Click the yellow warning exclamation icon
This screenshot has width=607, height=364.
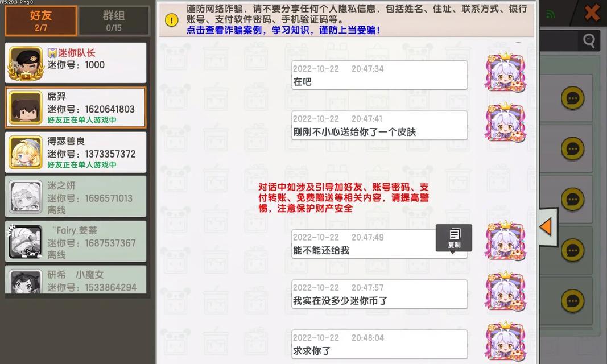point(171,20)
